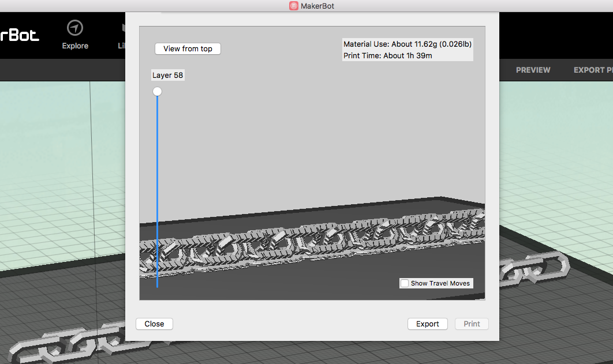Open EXPORT PRINT in the main window
This screenshot has width=613, height=364.
(x=593, y=70)
